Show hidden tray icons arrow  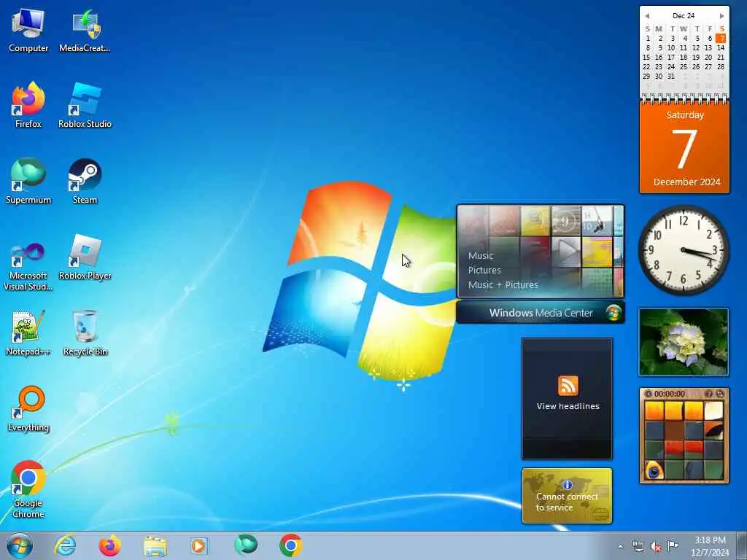[x=620, y=546]
